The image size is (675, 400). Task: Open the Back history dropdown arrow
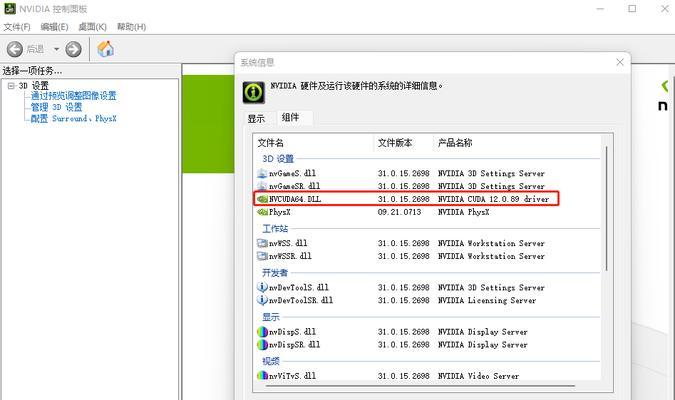point(56,49)
